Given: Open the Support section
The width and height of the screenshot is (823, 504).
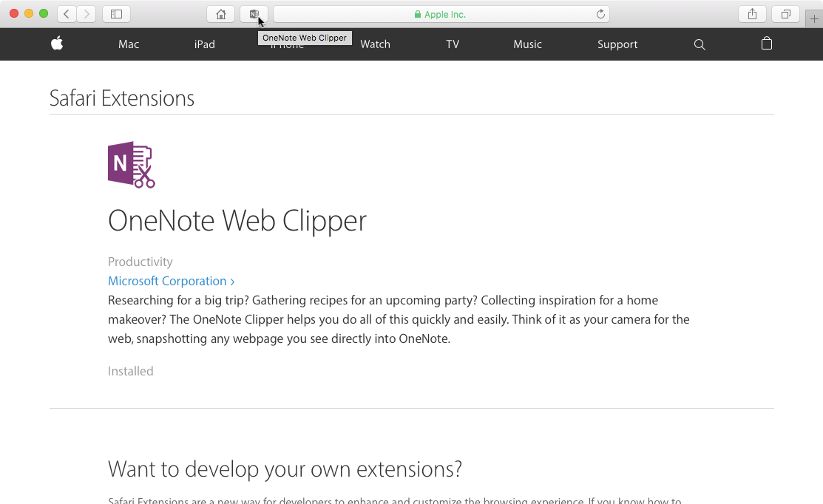Looking at the screenshot, I should (x=617, y=44).
